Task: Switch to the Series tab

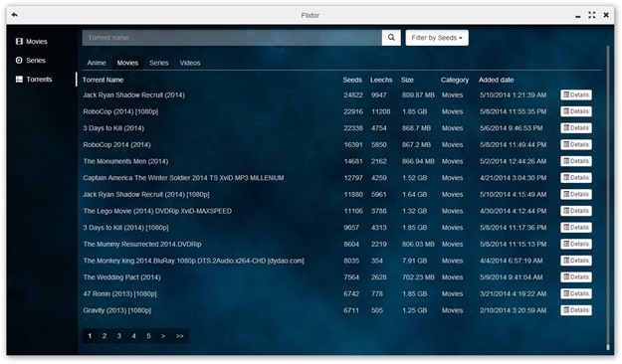Action: 158,63
